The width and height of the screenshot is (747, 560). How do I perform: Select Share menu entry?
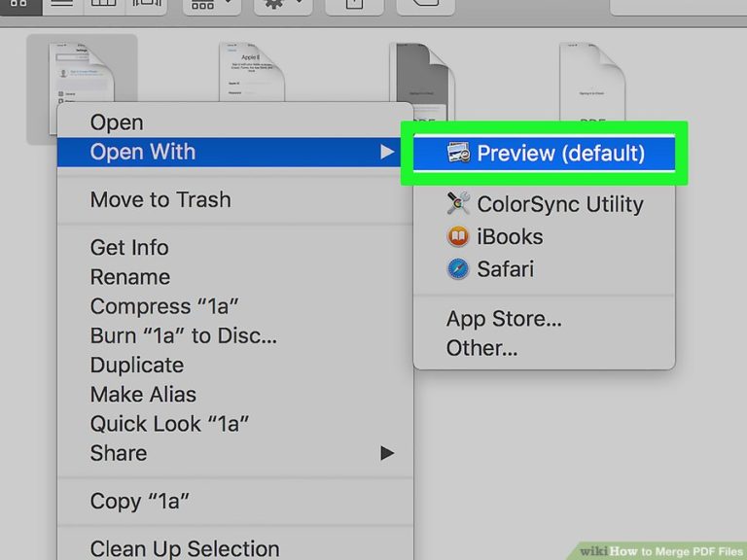pos(234,453)
